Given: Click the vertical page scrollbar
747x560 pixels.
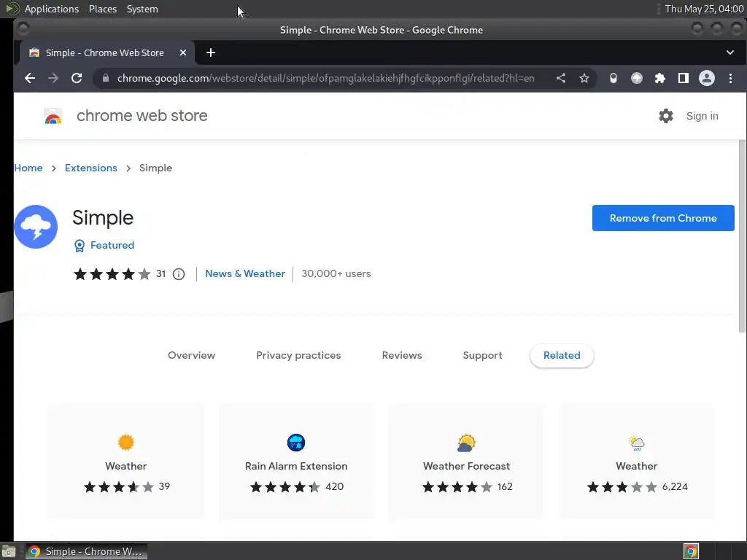Looking at the screenshot, I should (x=742, y=237).
